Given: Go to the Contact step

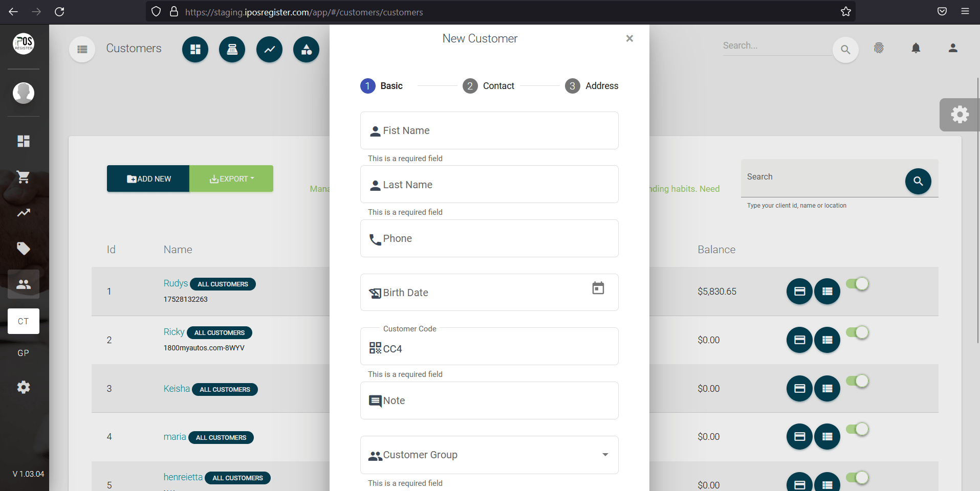Looking at the screenshot, I should coord(488,86).
